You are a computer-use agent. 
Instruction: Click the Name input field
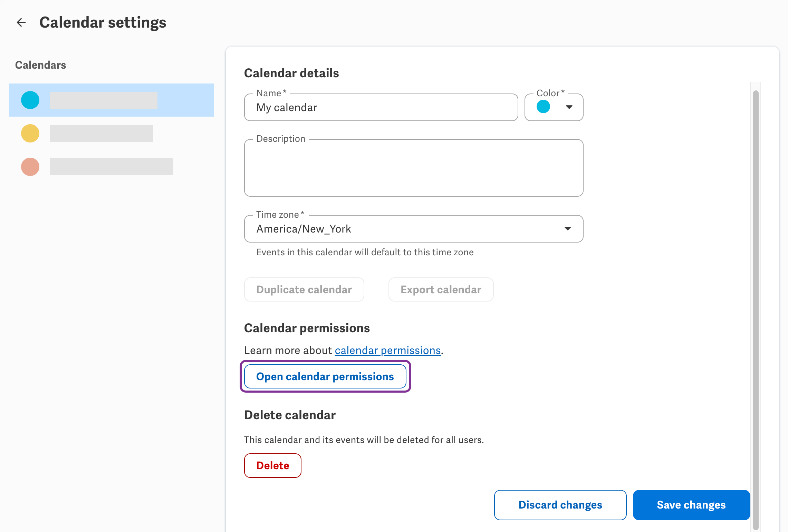381,107
